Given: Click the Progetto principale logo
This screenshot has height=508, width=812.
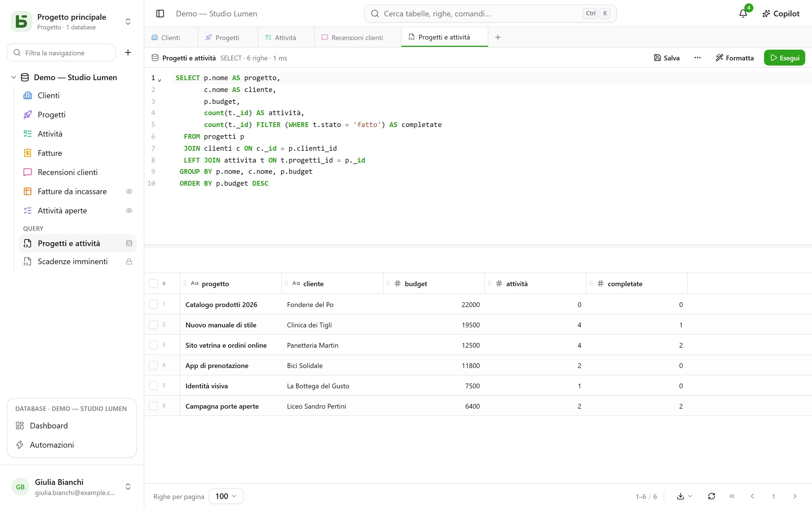Looking at the screenshot, I should tap(21, 21).
